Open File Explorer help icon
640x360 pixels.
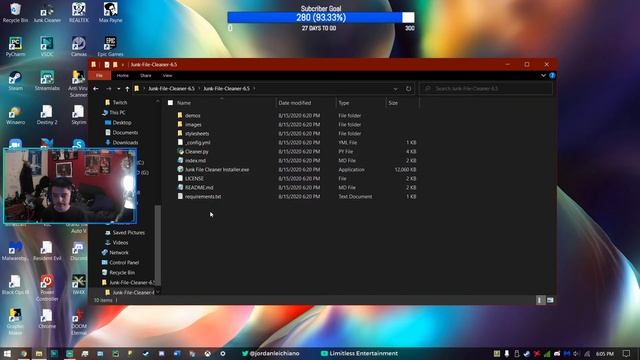(552, 76)
